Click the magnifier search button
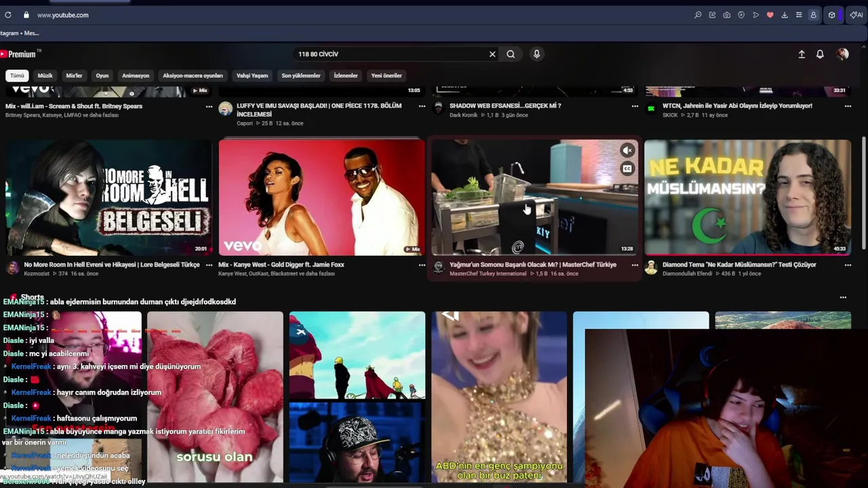This screenshot has width=868, height=488. tap(511, 54)
